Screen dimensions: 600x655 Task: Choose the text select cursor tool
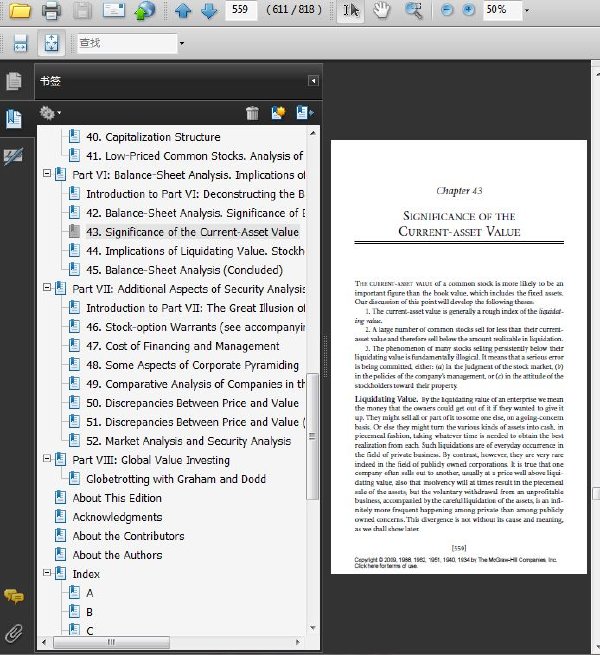tap(351, 10)
